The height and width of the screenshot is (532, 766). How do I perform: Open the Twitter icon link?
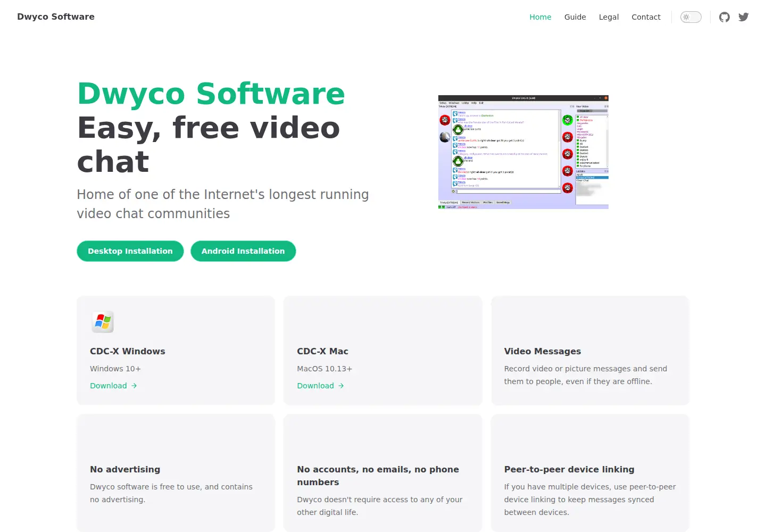[744, 17]
